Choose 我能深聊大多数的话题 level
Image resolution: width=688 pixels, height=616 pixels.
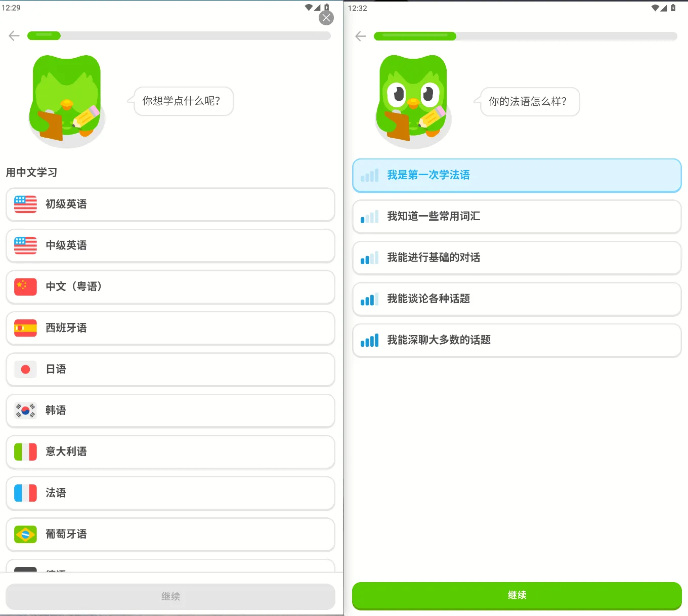[x=517, y=341]
